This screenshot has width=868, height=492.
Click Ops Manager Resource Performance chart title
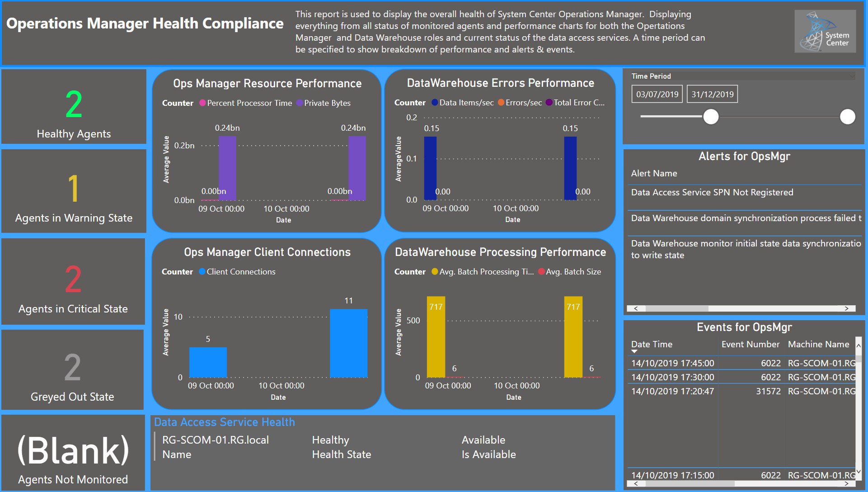point(267,83)
